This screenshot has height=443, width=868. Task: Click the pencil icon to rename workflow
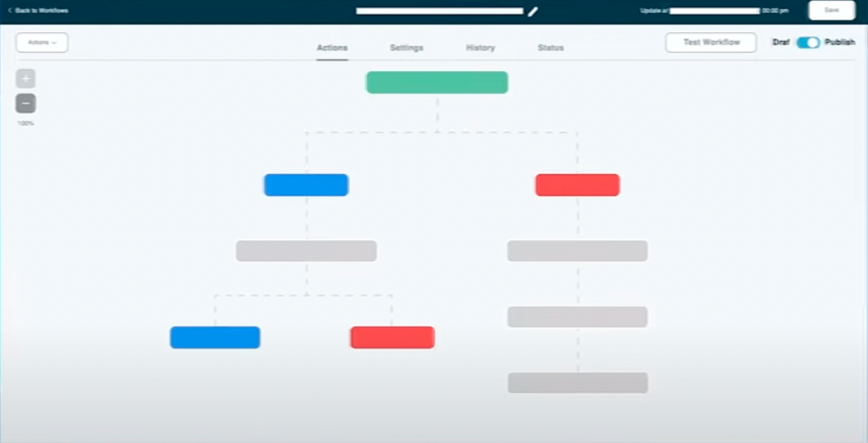point(533,12)
